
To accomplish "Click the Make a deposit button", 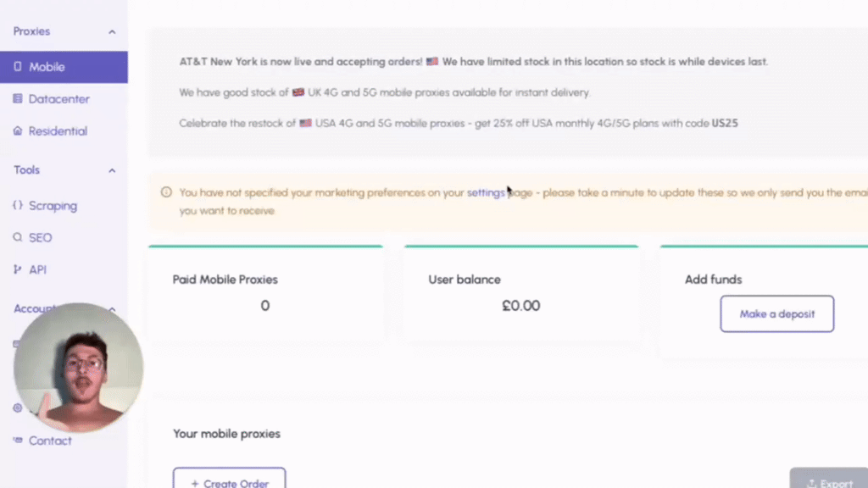I will point(776,313).
